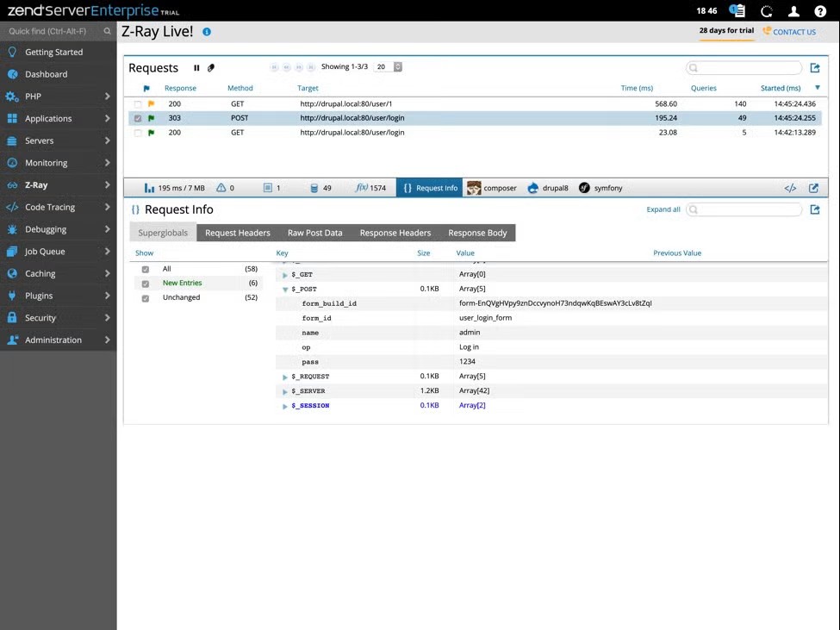Open the user account icon
Viewport: 840px width, 630px height.
pos(793,10)
